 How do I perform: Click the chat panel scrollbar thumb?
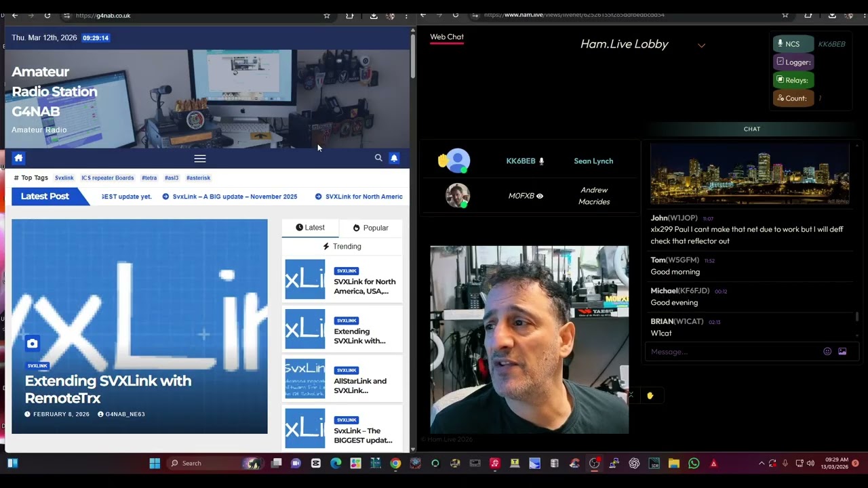click(x=857, y=317)
